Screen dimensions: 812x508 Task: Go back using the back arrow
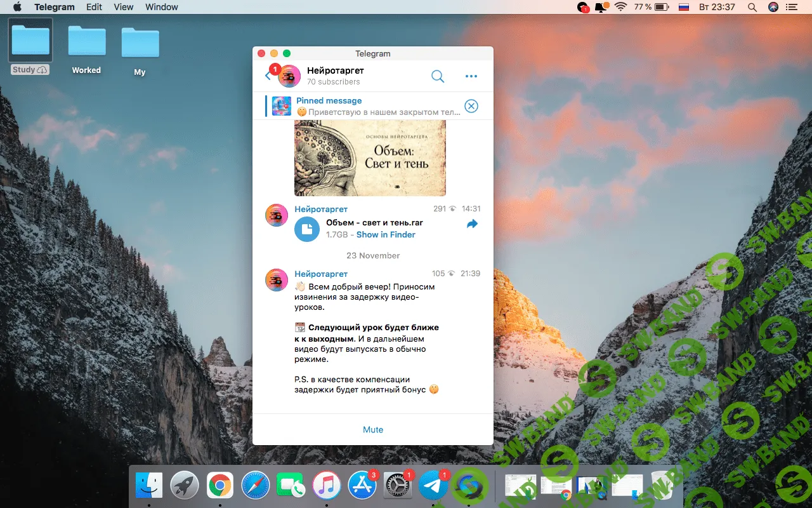[268, 76]
